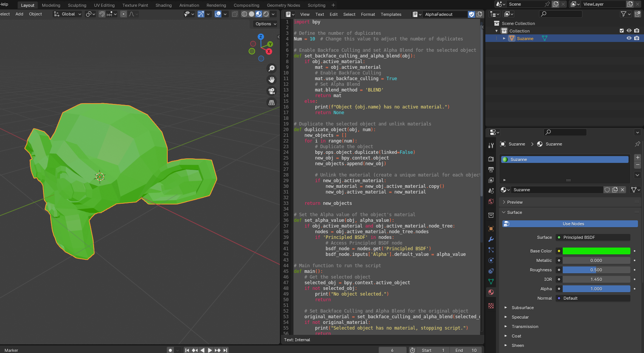Open the Scene properties tab
This screenshot has width=644, height=353.
[491, 191]
